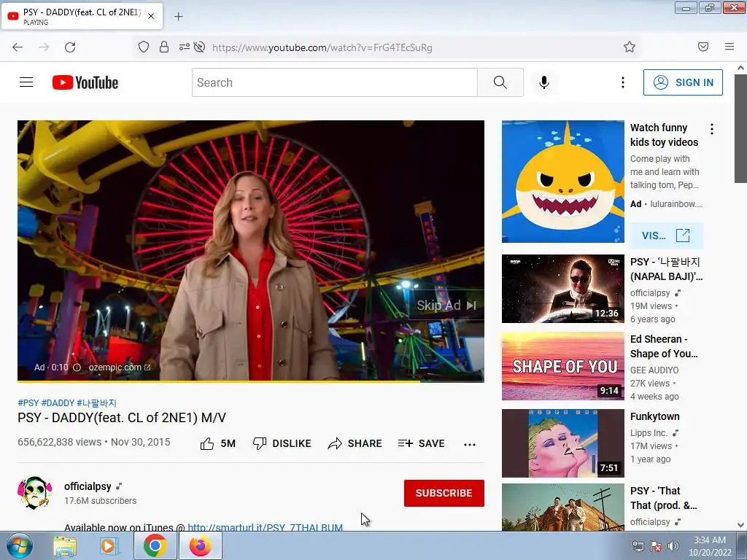
Task: Switch to Google Chrome in taskbar
Action: point(155,546)
